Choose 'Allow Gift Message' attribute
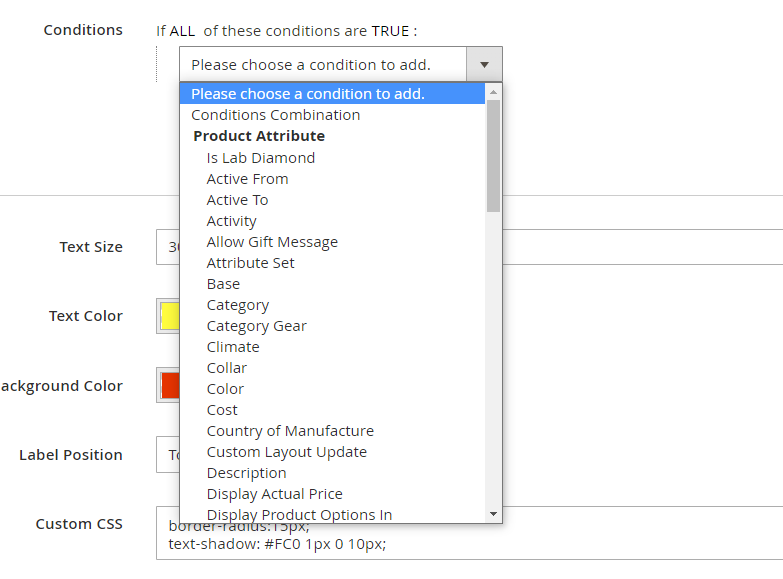Image resolution: width=783 pixels, height=579 pixels. [272, 242]
